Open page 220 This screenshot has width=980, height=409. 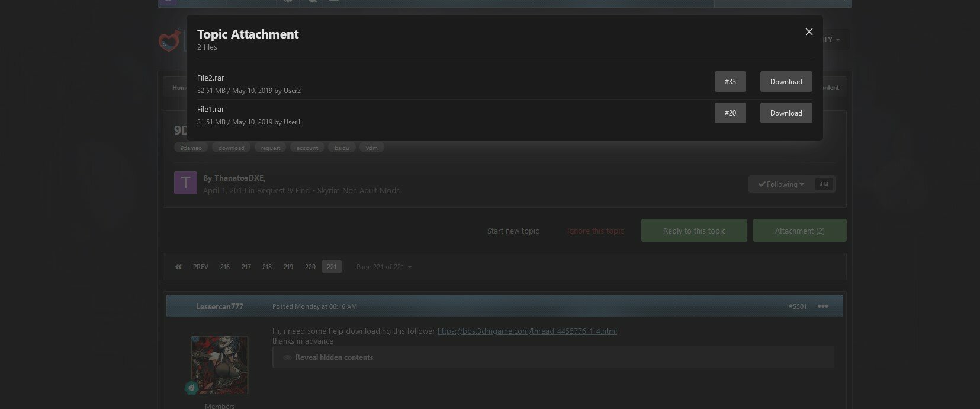click(310, 267)
